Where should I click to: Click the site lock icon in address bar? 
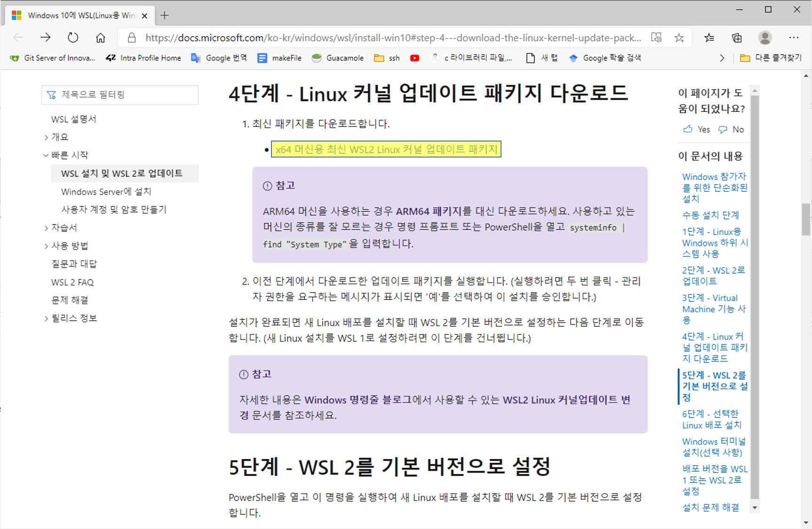pos(132,38)
